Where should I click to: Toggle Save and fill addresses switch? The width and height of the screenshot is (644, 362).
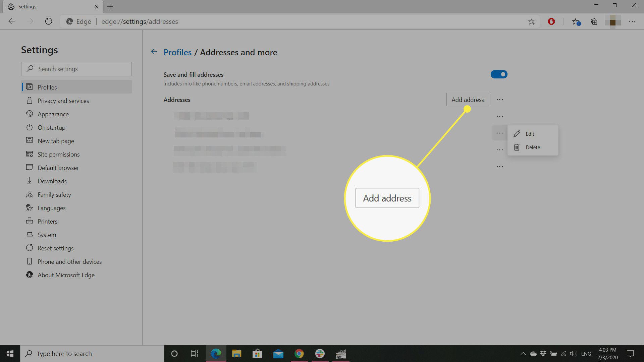(x=498, y=74)
